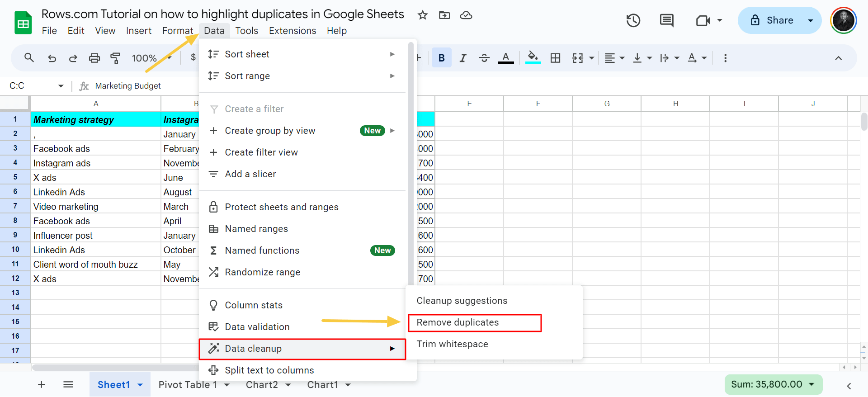Open Protect sheets and ranges
Screen dimensions: 868x397
pos(302,207)
